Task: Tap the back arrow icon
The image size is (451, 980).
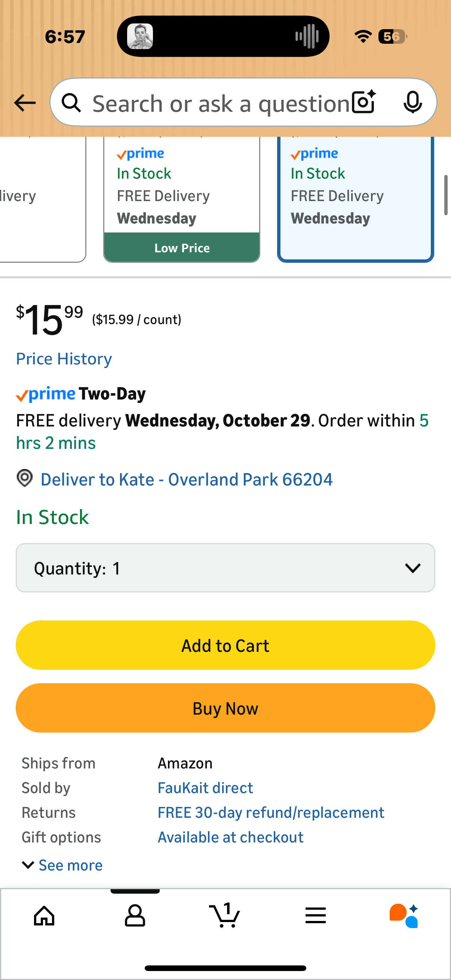Action: tap(25, 103)
